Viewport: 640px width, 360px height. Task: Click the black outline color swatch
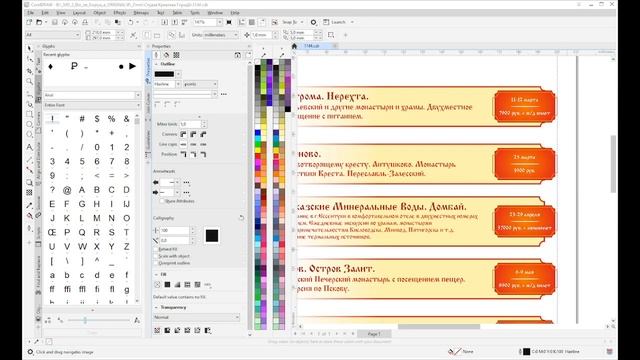[164, 74]
